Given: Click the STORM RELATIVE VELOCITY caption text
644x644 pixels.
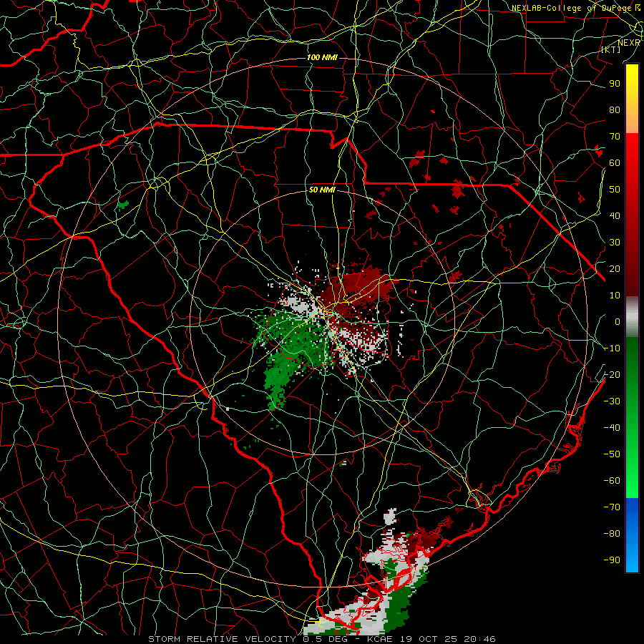Looking at the screenshot, I should [222, 639].
